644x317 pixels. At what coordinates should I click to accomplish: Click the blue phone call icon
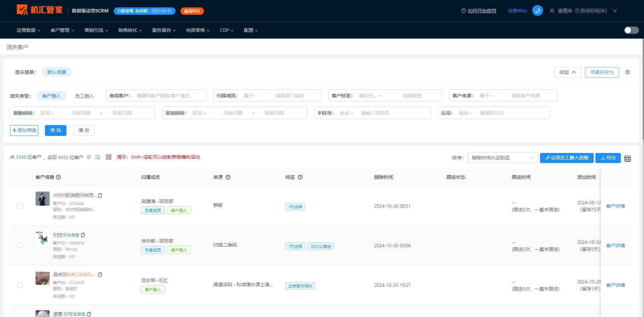click(537, 10)
